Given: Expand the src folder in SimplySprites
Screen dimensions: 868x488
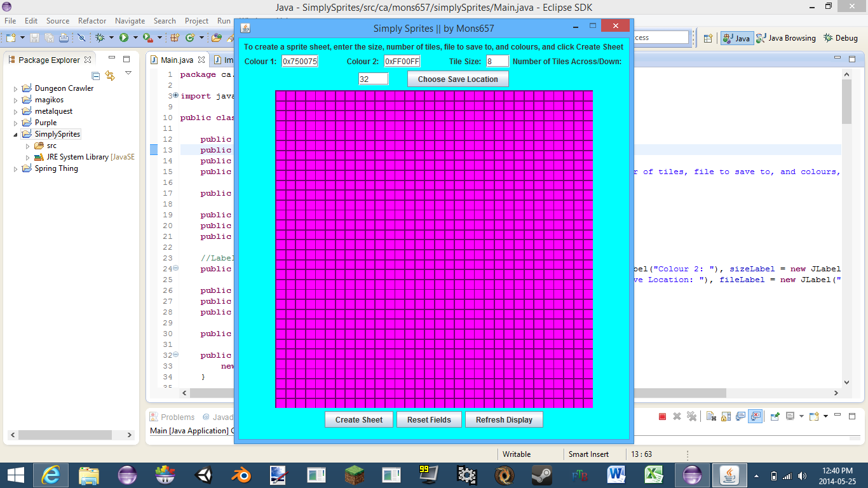Looking at the screenshot, I should pos(27,146).
